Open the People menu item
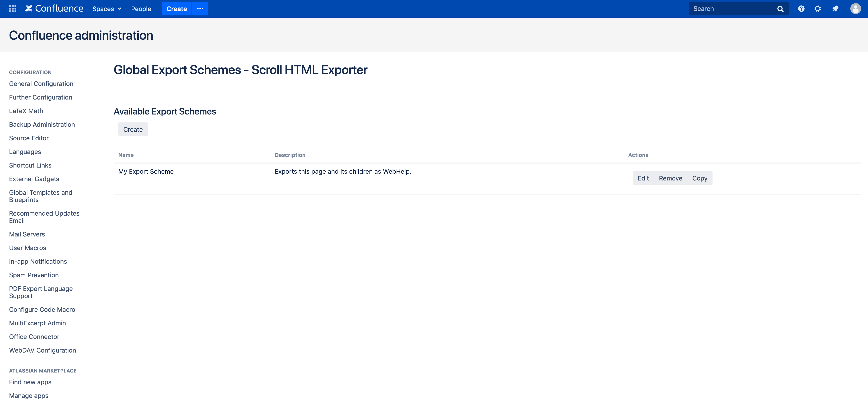 (141, 9)
